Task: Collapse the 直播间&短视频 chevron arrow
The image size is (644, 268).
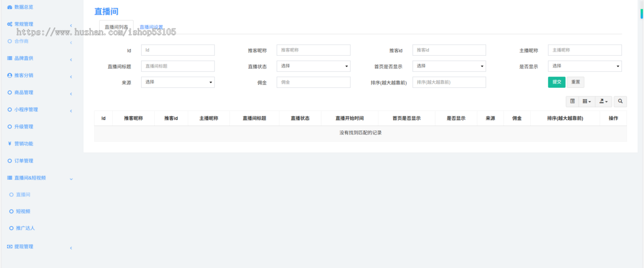Action: pos(71,178)
